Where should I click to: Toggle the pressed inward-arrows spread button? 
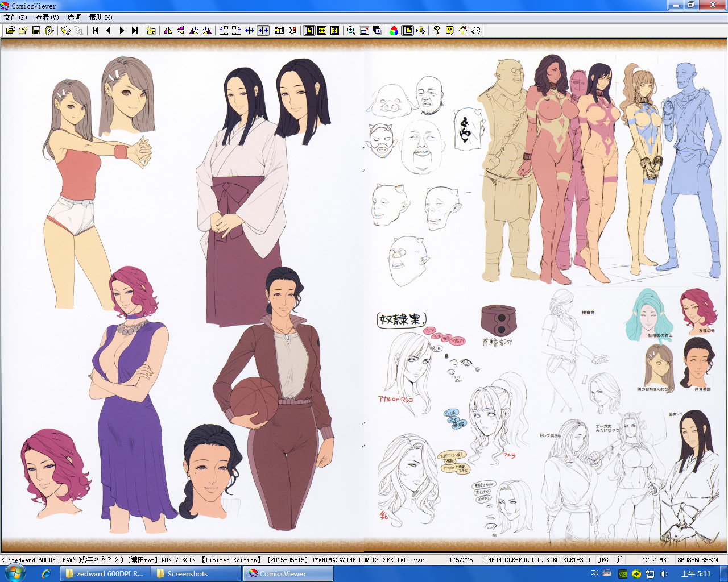(x=263, y=31)
